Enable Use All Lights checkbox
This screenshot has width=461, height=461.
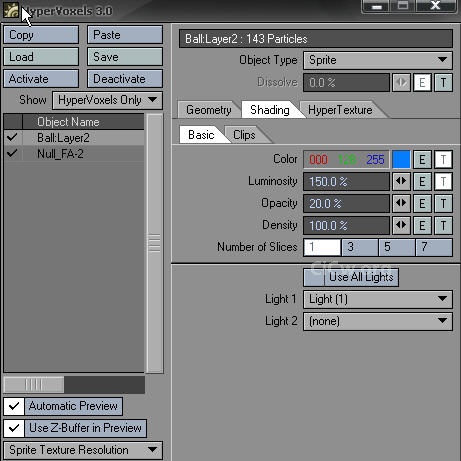click(x=314, y=277)
